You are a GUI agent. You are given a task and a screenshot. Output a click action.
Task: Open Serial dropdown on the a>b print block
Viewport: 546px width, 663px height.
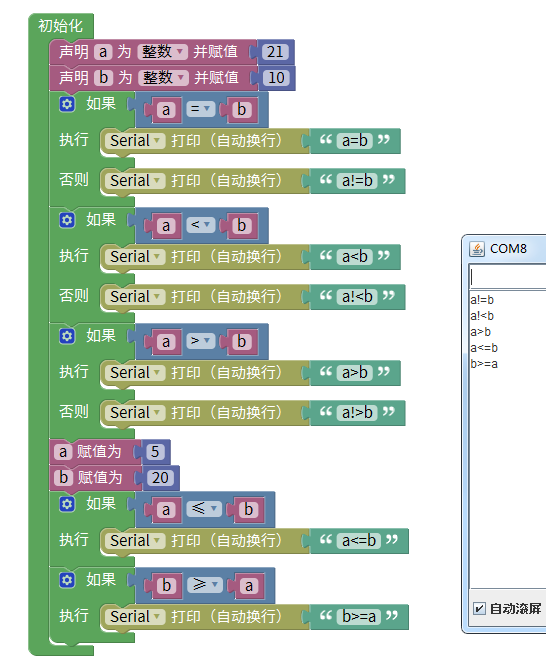pos(135,373)
